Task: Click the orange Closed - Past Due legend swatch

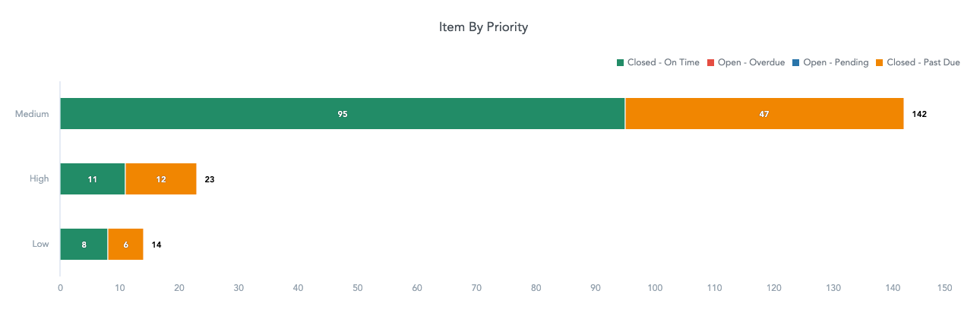Action: click(880, 62)
